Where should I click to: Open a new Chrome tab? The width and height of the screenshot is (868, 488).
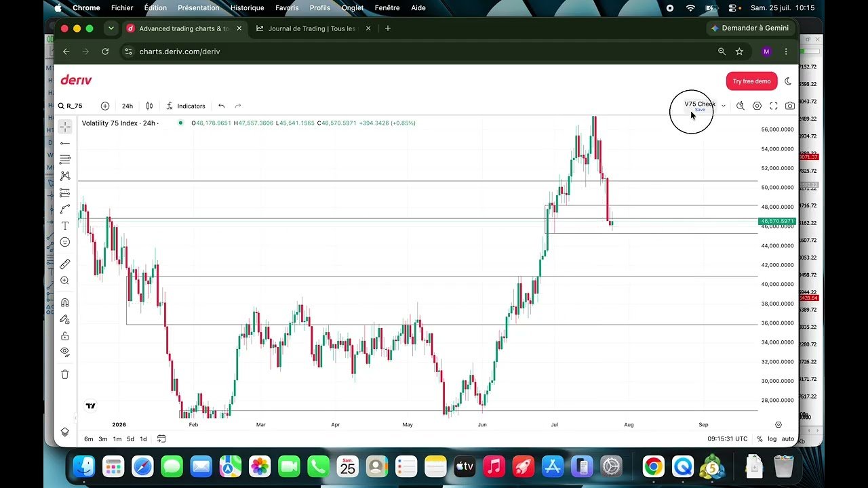388,28
